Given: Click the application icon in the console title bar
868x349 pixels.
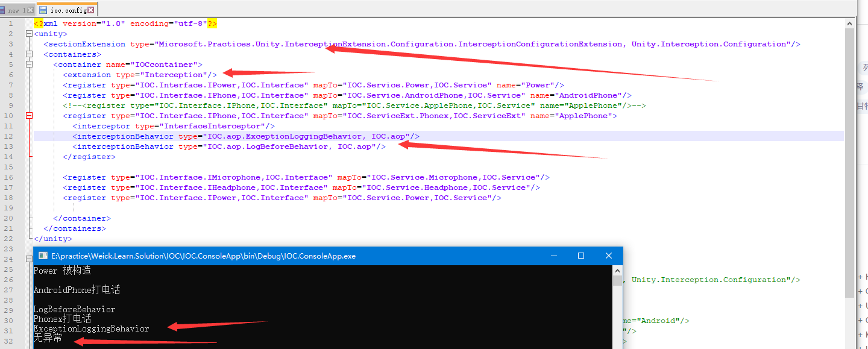Looking at the screenshot, I should 42,256.
